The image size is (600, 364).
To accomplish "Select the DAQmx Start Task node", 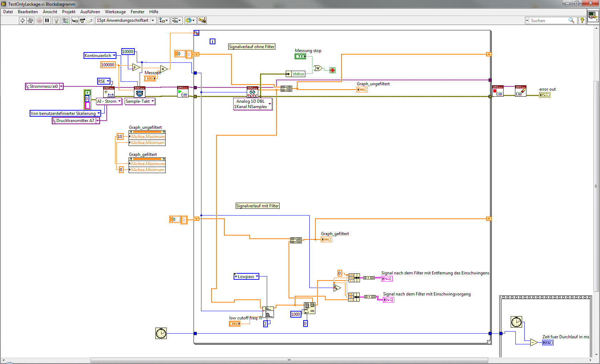I will pyautogui.click(x=183, y=92).
